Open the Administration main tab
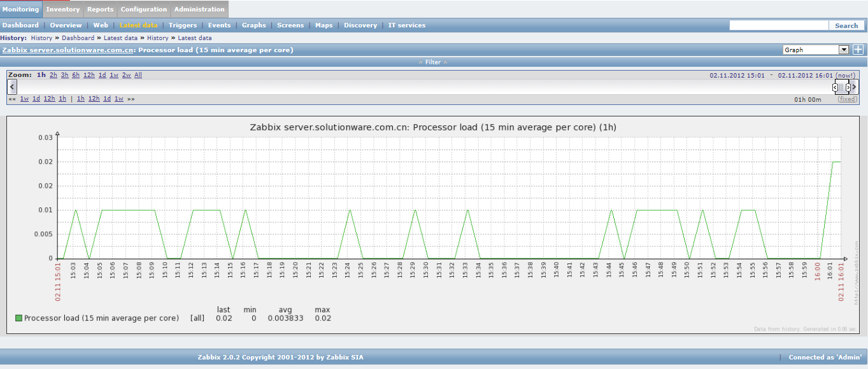Viewport: 868px width, 369px height. click(199, 10)
